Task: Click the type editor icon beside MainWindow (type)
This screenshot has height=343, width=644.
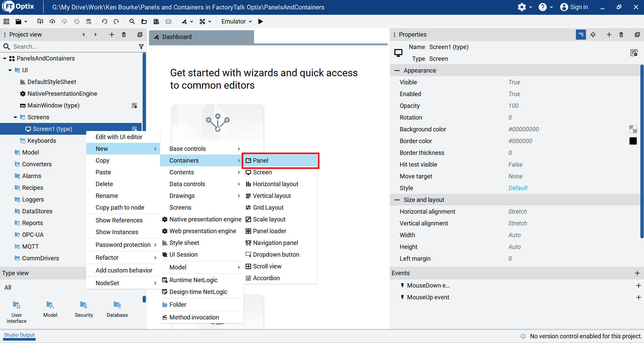Action: 135,105
